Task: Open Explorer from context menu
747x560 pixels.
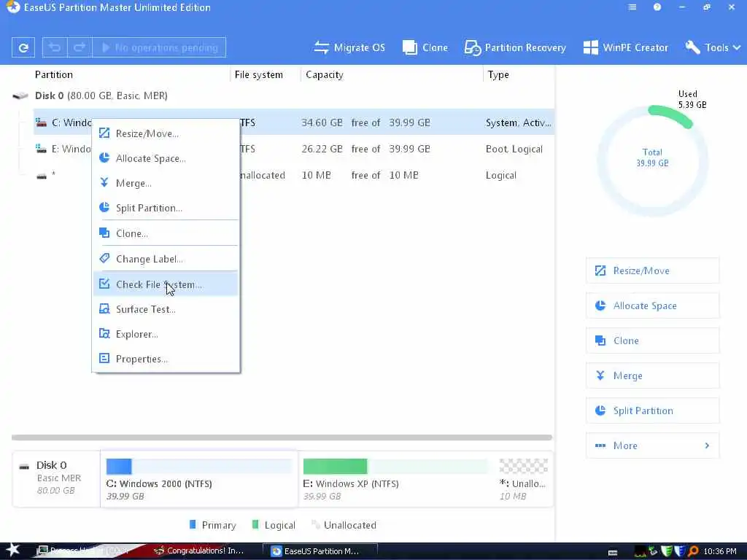Action: [x=166, y=334]
